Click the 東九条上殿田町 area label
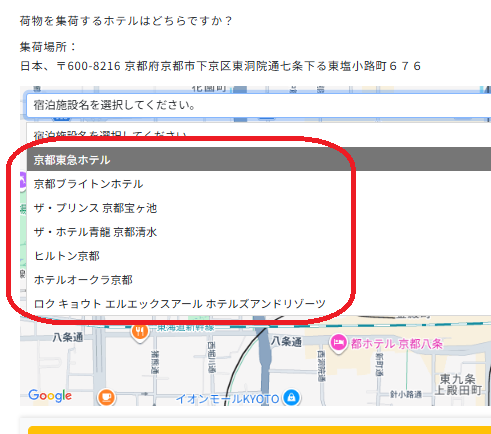Viewport: 491px width, 434px height. click(x=458, y=384)
